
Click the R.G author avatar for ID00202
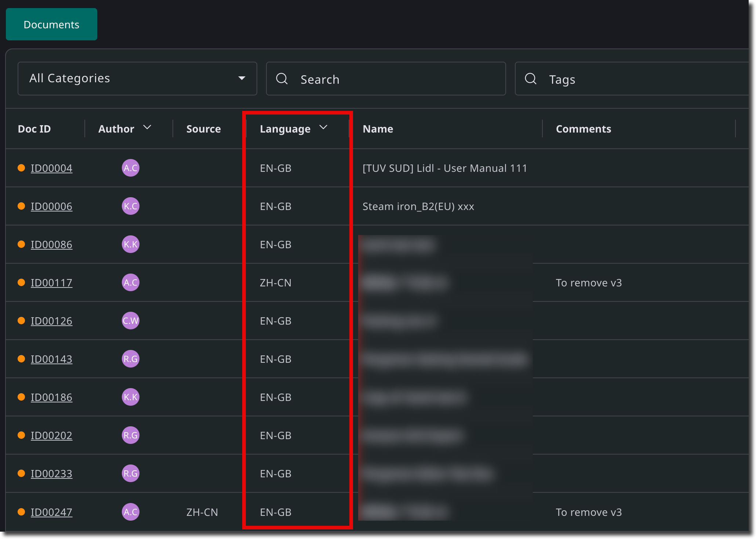131,435
